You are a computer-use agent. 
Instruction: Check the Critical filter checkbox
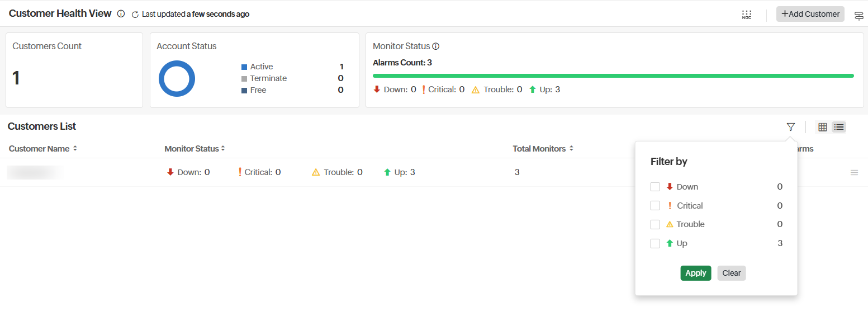point(655,206)
